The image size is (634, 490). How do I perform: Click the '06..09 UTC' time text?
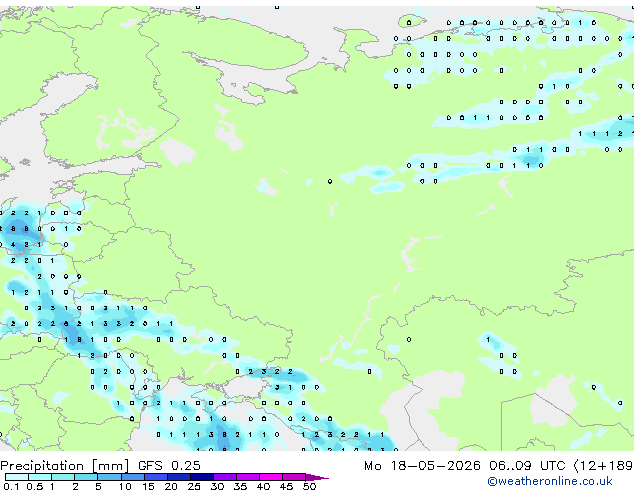[x=527, y=465]
